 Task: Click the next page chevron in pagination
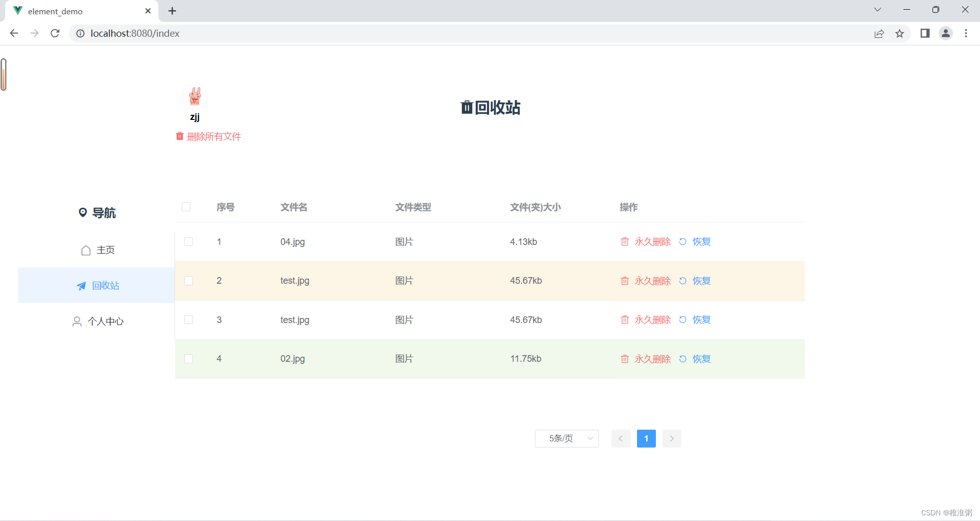(x=671, y=438)
